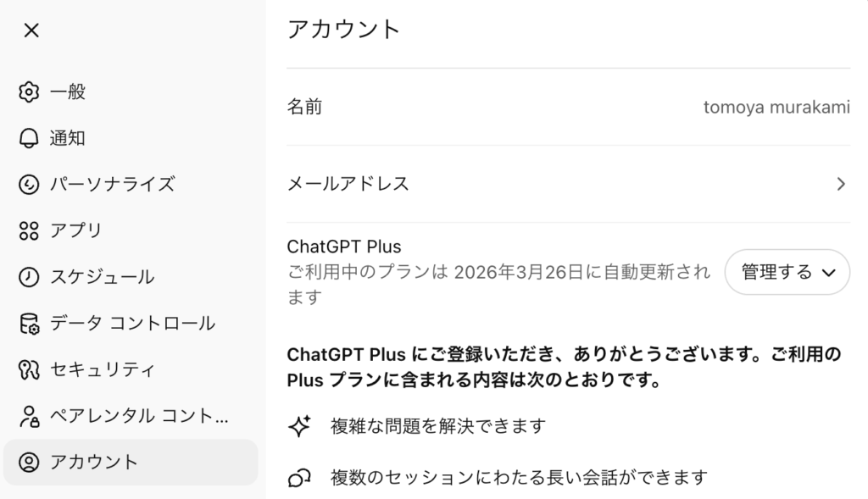Click the ペアレンタル コントロール person icon
Image resolution: width=868 pixels, height=499 pixels.
click(29, 416)
